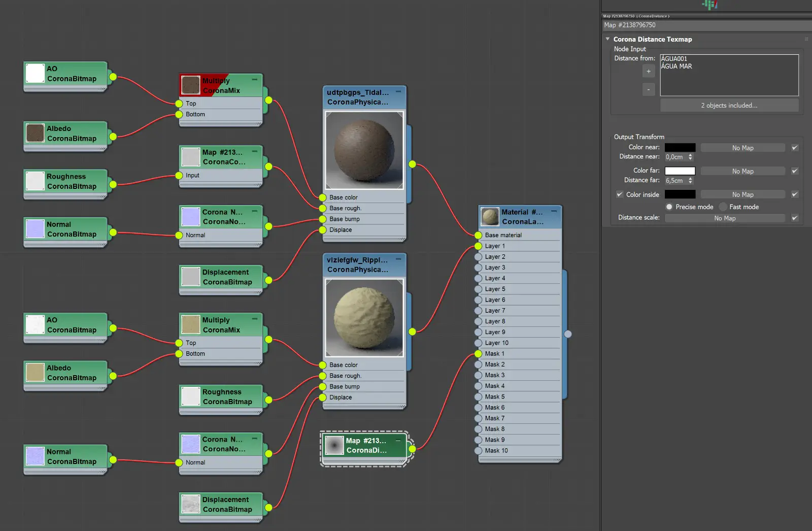The width and height of the screenshot is (812, 531).
Task: Click the Multiply CoronaMix node texture swatch
Action: (190, 85)
